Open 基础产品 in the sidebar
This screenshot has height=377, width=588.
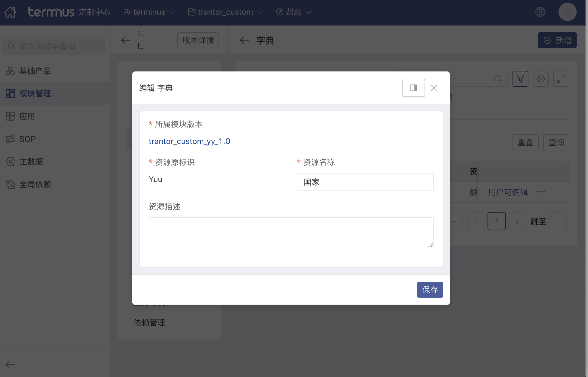55,71
